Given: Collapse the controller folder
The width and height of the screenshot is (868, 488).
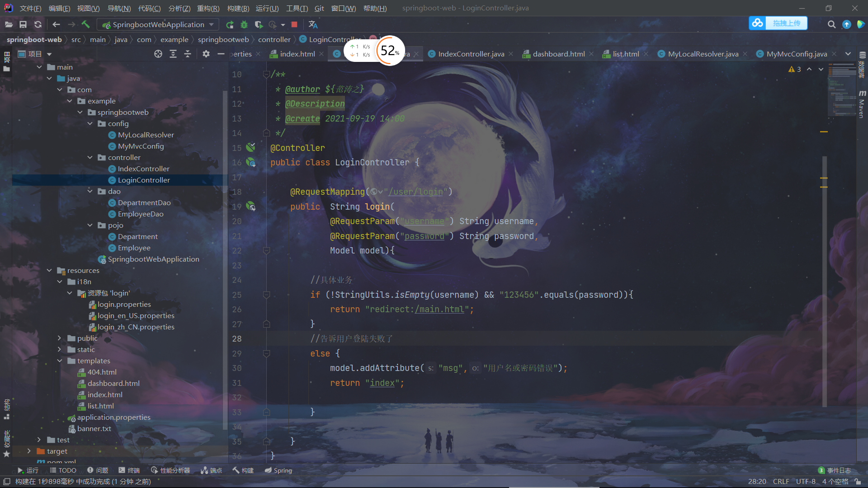Looking at the screenshot, I should pos(90,157).
